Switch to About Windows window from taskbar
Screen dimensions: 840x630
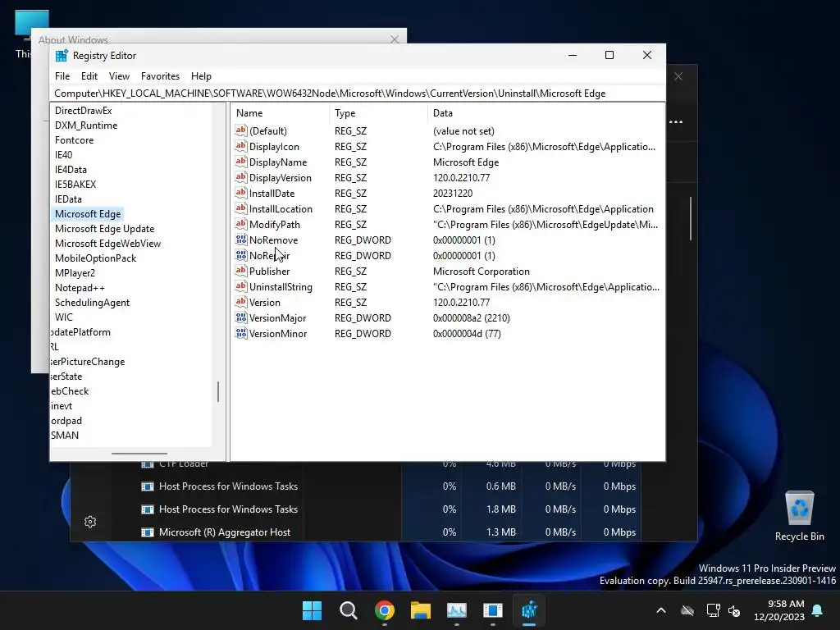click(493, 610)
